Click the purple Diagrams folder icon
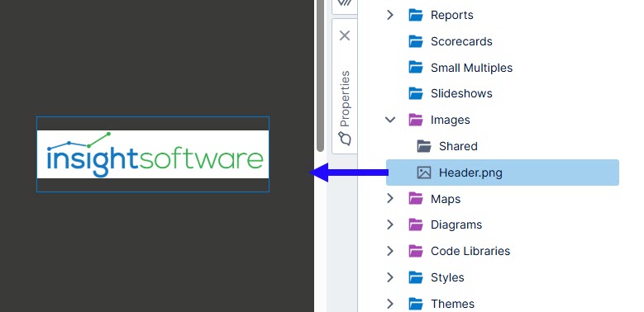 pyautogui.click(x=416, y=225)
